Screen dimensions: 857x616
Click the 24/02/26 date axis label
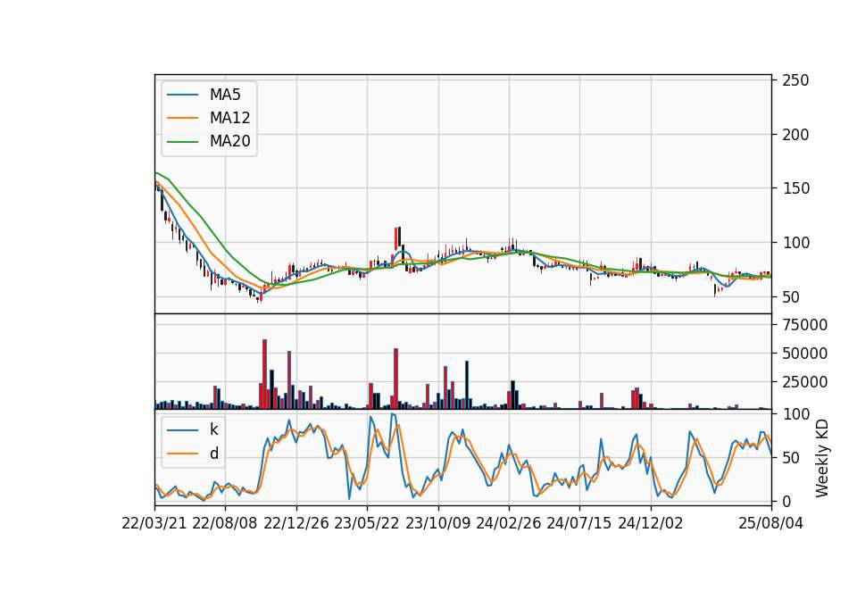tap(508, 524)
